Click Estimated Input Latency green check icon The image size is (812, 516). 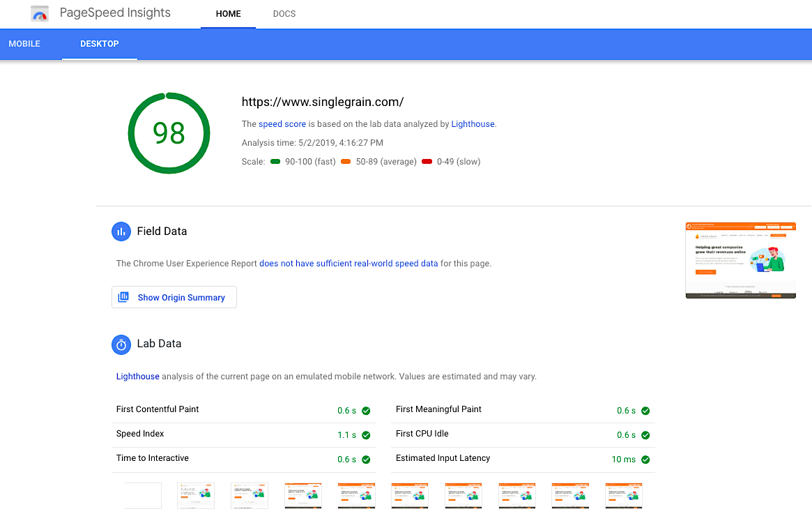(645, 460)
